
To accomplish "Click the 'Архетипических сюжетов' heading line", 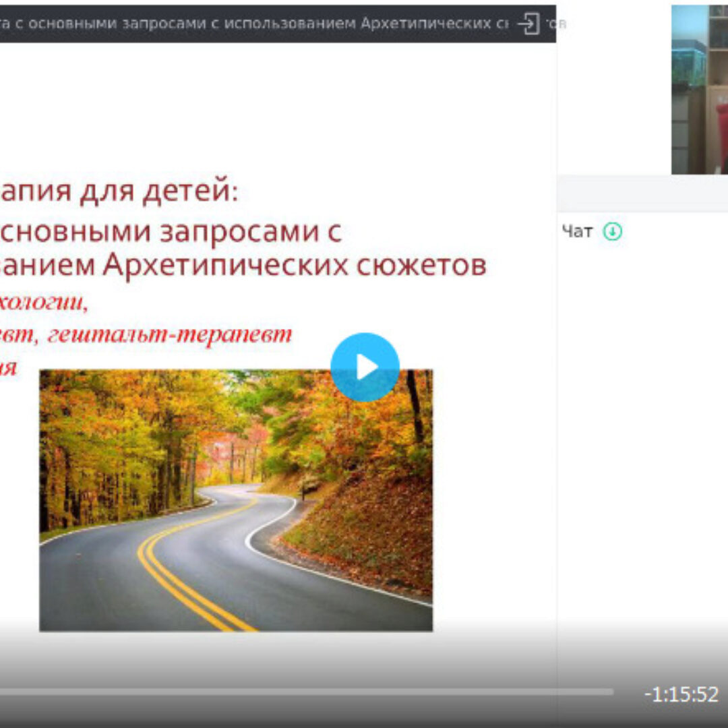I will tap(293, 266).
